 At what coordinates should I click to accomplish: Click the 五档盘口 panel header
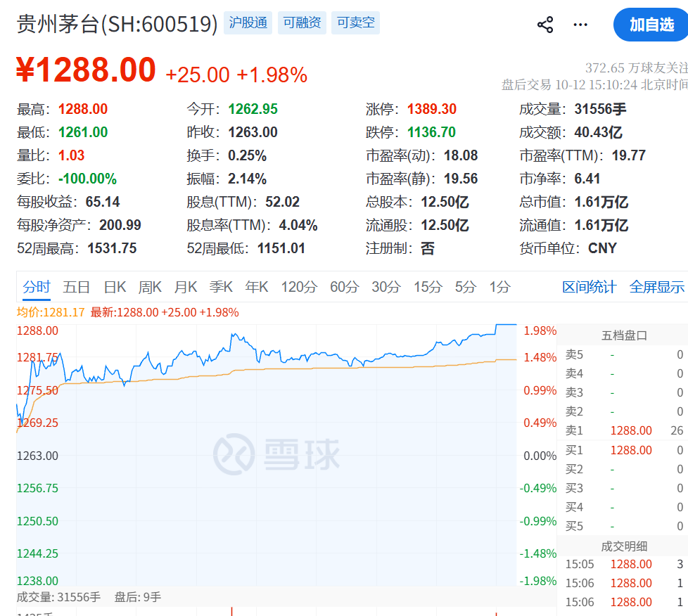tap(624, 335)
